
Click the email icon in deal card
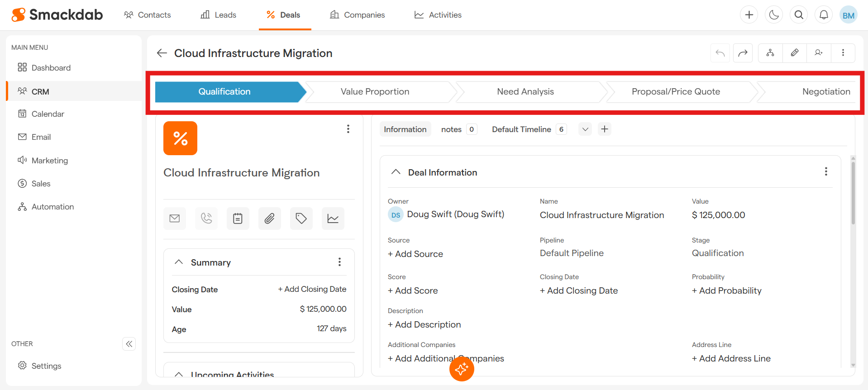tap(174, 219)
